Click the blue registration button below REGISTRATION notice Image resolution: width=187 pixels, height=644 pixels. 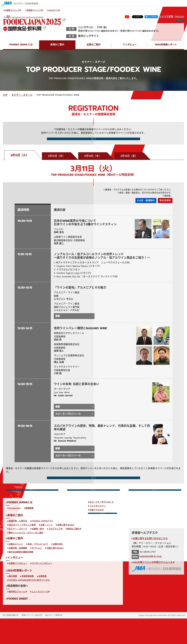click(x=93, y=139)
